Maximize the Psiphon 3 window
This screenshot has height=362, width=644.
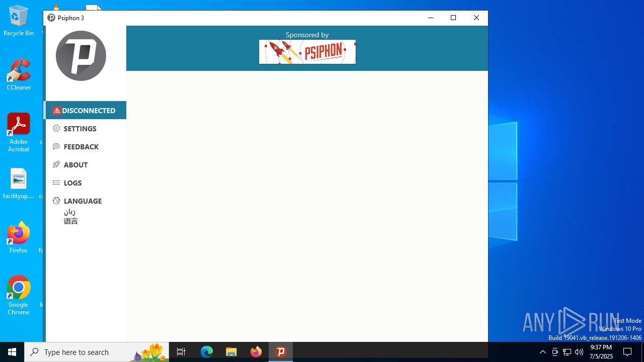tap(453, 18)
